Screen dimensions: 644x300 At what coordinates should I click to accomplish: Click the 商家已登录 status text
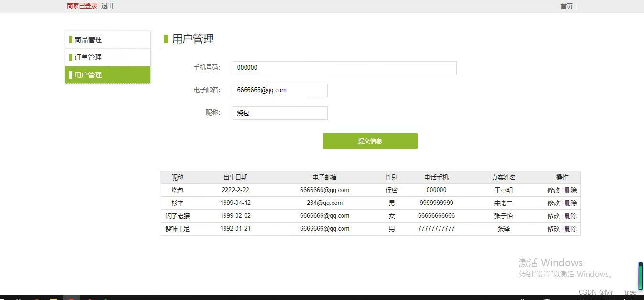click(82, 6)
